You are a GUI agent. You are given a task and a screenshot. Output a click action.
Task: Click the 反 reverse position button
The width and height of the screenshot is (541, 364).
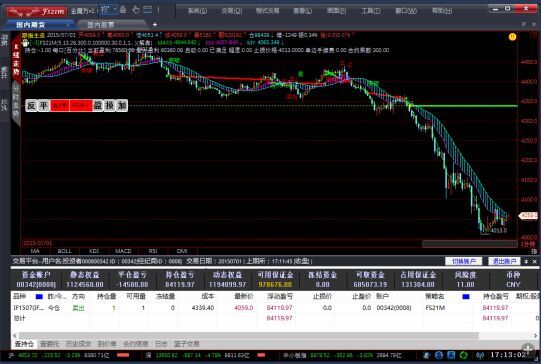point(31,106)
